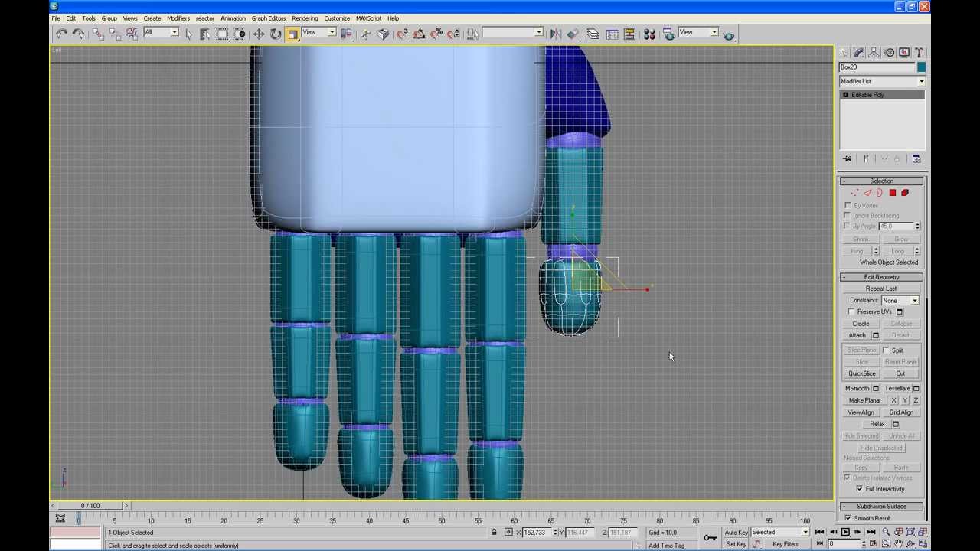Click the Pin Stack icon below modifier stack
980x551 pixels.
coord(848,159)
